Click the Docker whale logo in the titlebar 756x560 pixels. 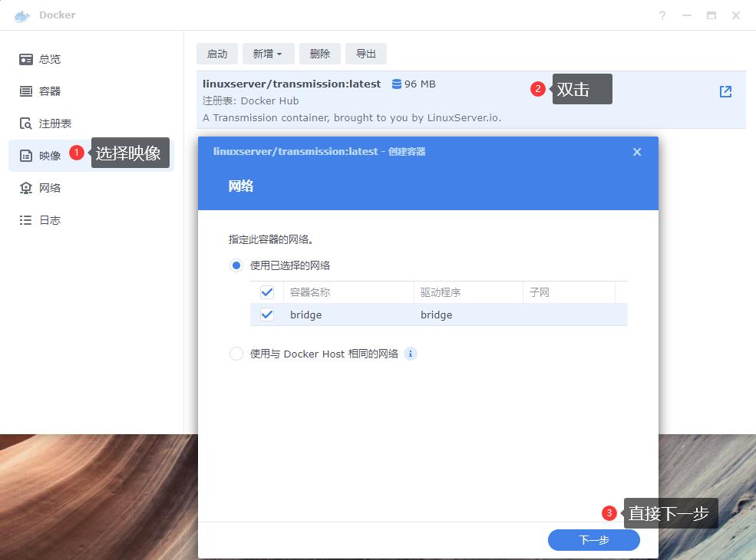pyautogui.click(x=21, y=15)
